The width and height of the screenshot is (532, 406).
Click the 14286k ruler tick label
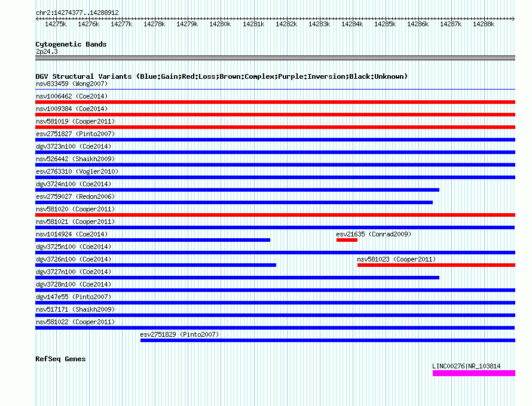(x=418, y=24)
